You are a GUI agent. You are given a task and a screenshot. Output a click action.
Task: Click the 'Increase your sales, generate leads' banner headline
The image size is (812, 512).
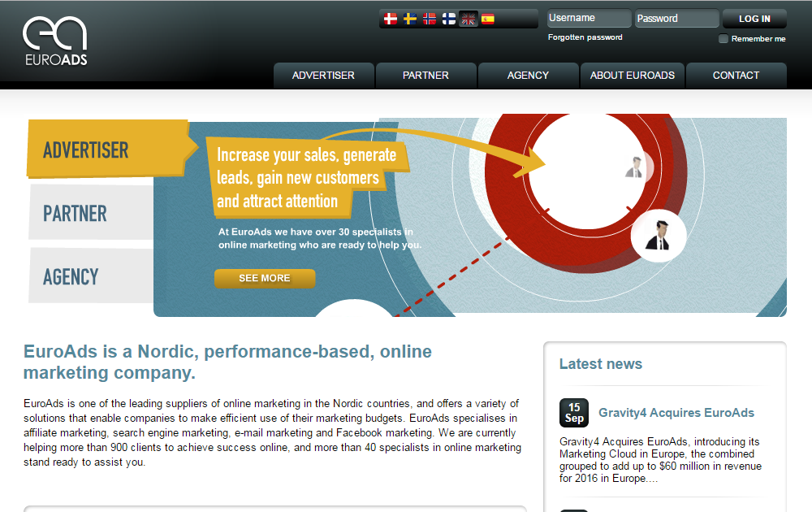[306, 178]
